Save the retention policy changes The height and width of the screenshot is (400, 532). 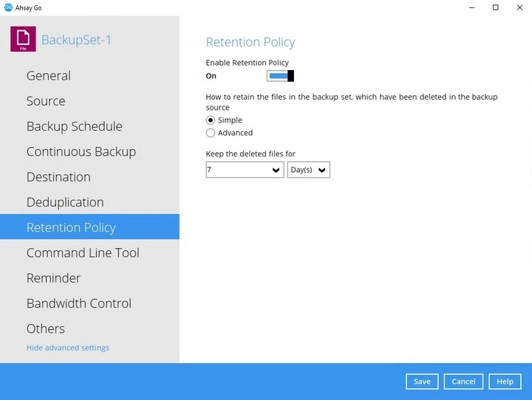coord(422,382)
